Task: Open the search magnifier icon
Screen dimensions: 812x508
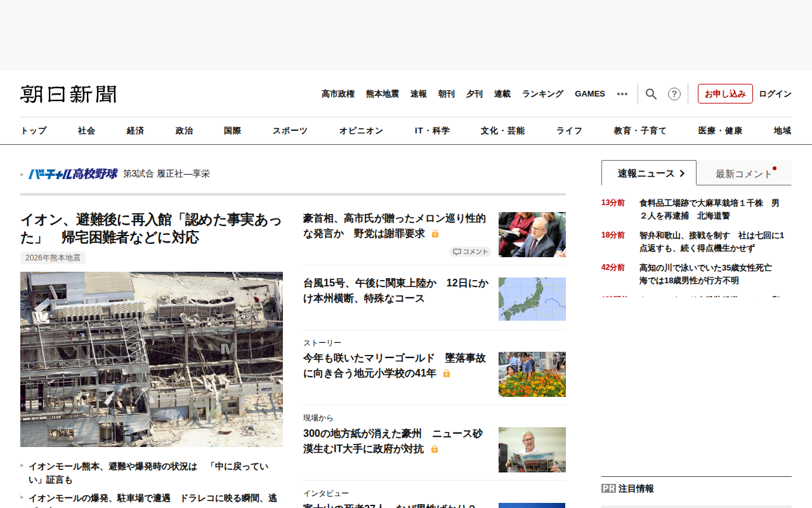Action: coord(651,94)
